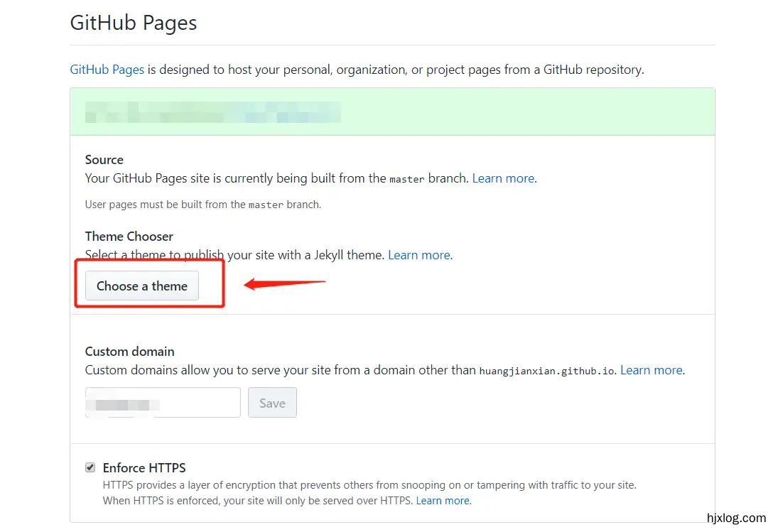Open Learn more link for custom domains

(x=652, y=370)
